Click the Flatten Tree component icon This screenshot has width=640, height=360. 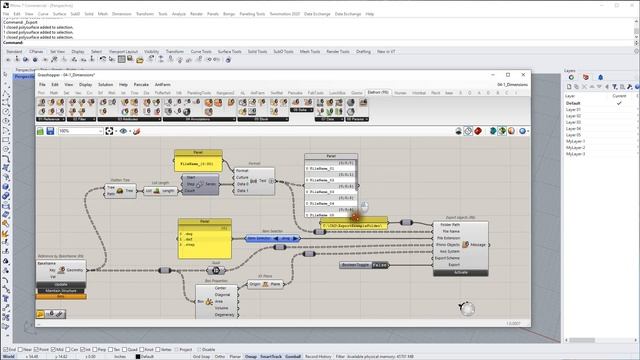(120, 191)
